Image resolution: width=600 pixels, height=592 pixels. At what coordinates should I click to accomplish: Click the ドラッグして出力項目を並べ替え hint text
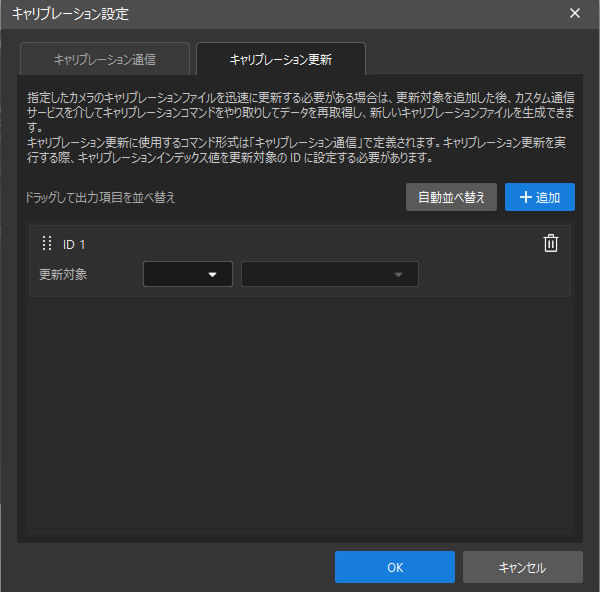[100, 197]
